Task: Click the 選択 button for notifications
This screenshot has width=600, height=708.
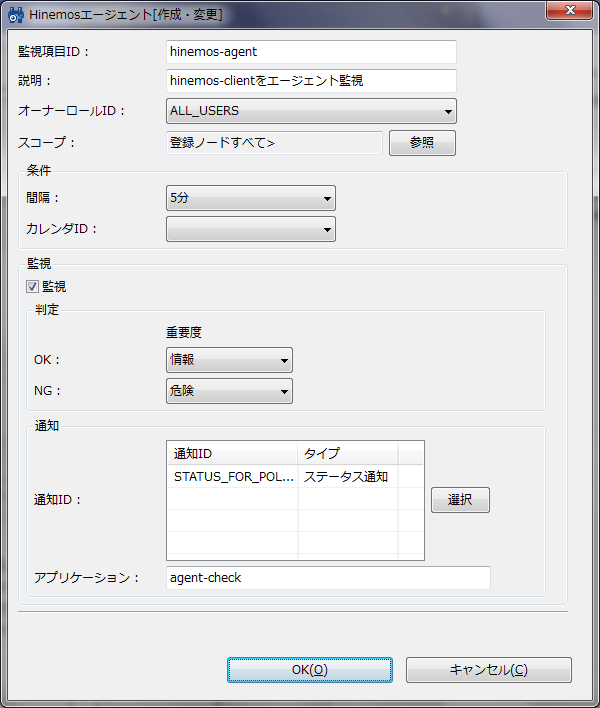Action: click(x=460, y=500)
